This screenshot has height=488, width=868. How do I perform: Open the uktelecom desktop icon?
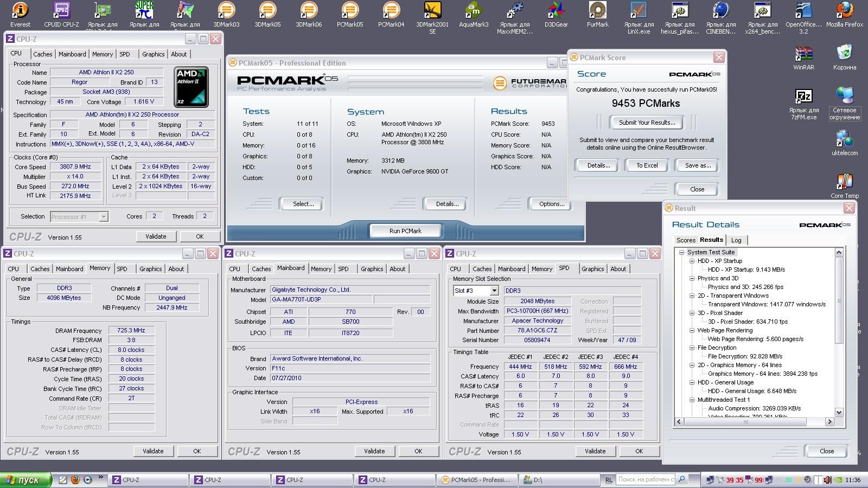pyautogui.click(x=845, y=143)
